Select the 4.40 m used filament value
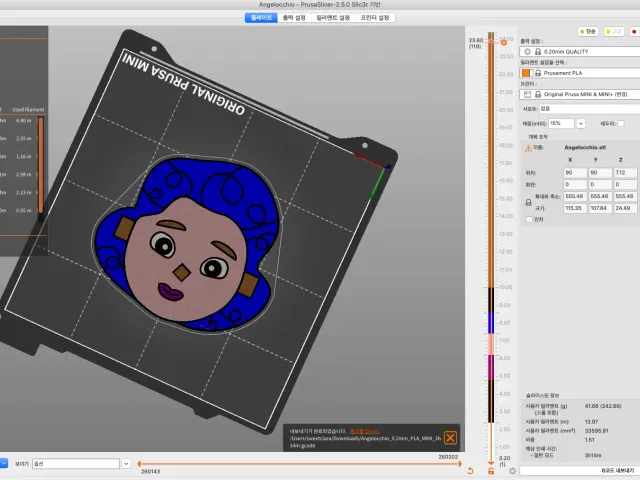640x480 pixels. point(24,120)
